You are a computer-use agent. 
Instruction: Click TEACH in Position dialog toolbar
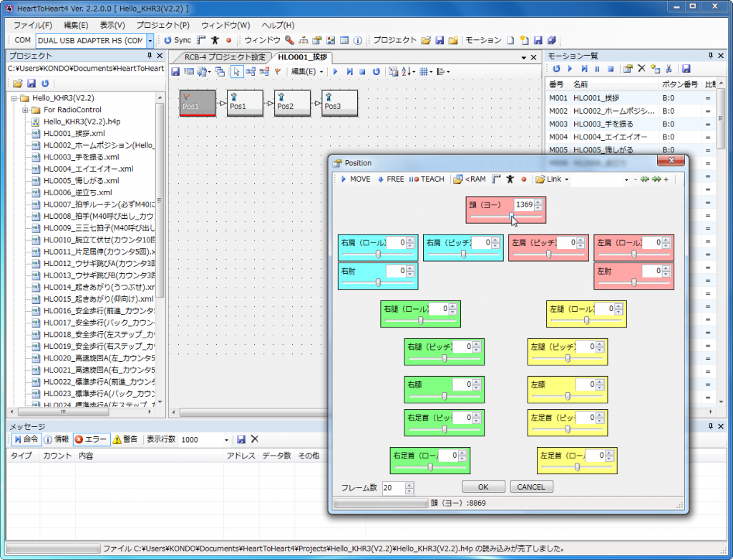pos(427,179)
